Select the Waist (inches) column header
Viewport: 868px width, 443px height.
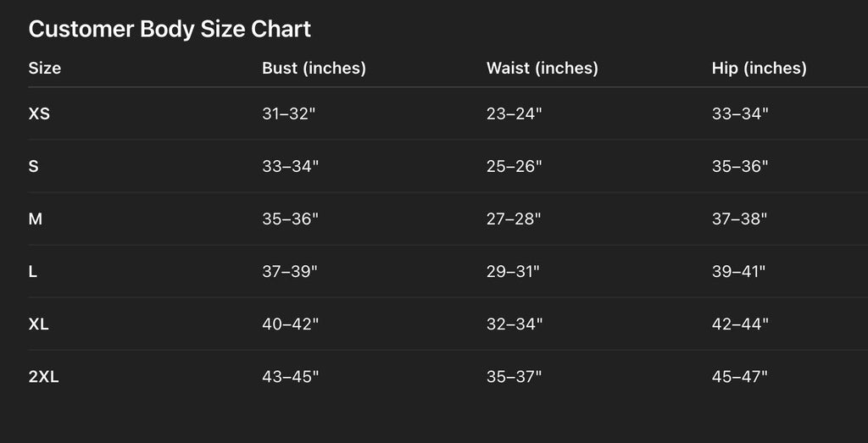(x=542, y=68)
